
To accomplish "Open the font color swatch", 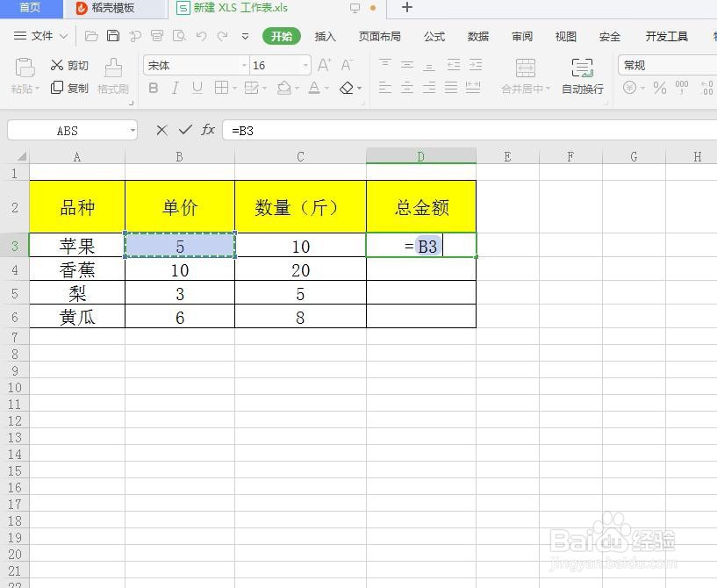I will [315, 88].
